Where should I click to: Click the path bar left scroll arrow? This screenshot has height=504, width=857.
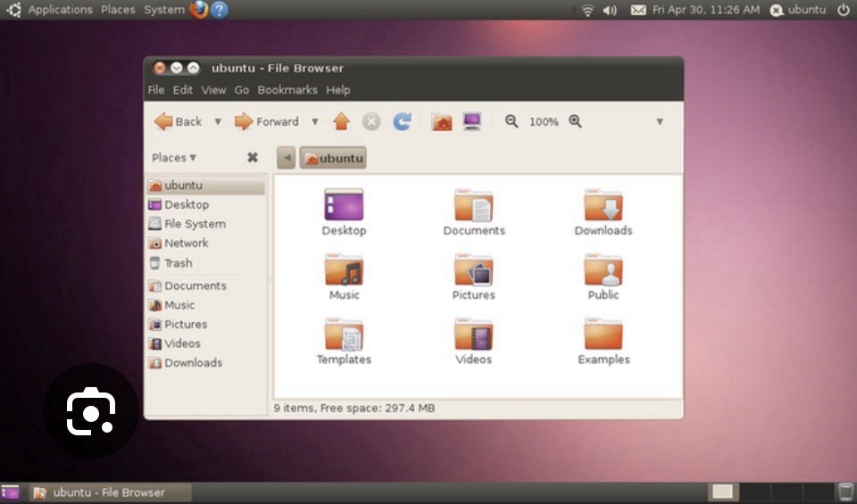click(x=287, y=159)
